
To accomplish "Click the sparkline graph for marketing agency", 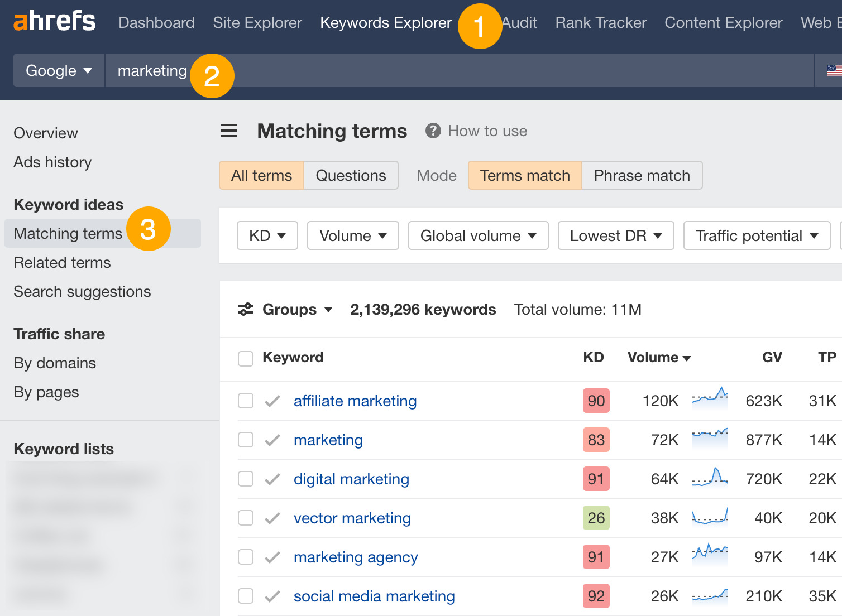I will pos(710,556).
